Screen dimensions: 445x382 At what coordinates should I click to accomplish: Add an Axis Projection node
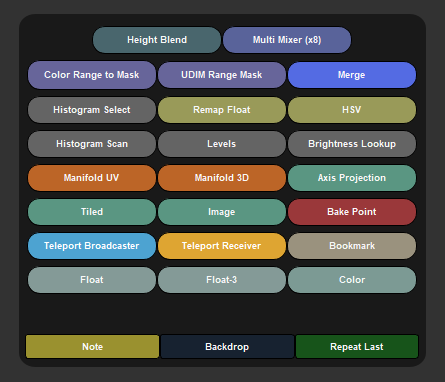click(352, 178)
